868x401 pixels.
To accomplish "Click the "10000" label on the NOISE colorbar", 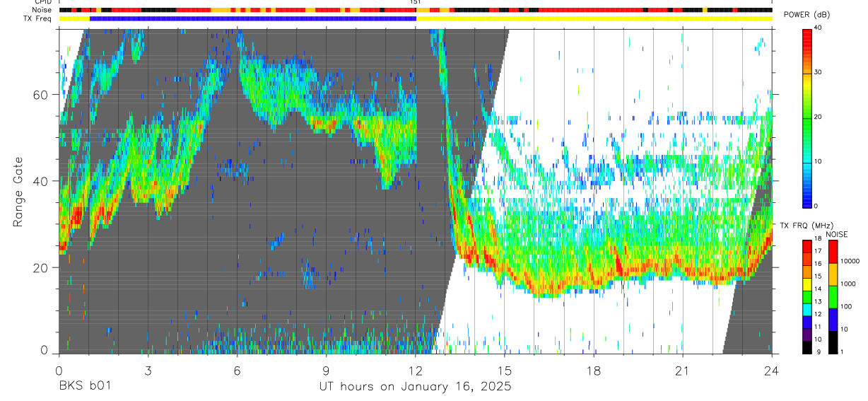I will click(850, 261).
